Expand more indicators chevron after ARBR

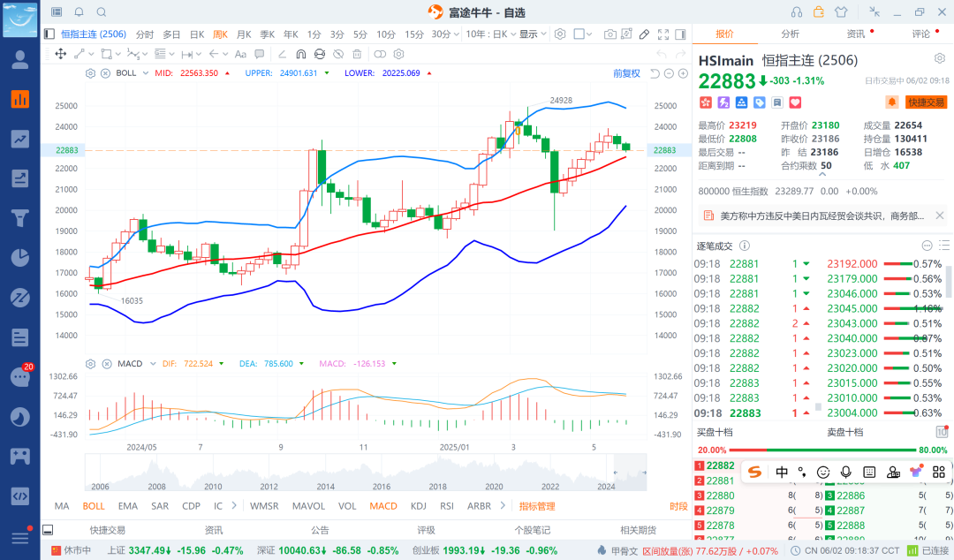click(x=503, y=506)
